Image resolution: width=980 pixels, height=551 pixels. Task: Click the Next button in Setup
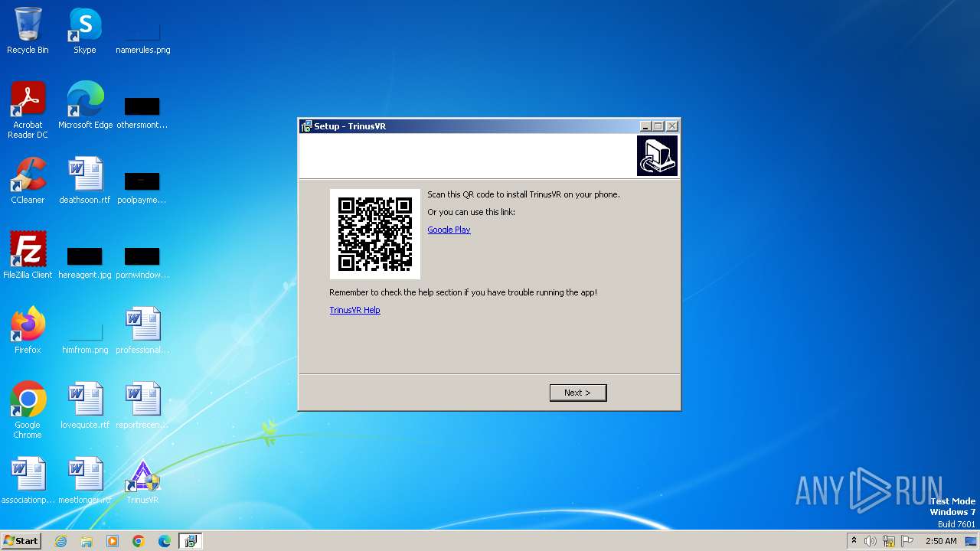[578, 393]
